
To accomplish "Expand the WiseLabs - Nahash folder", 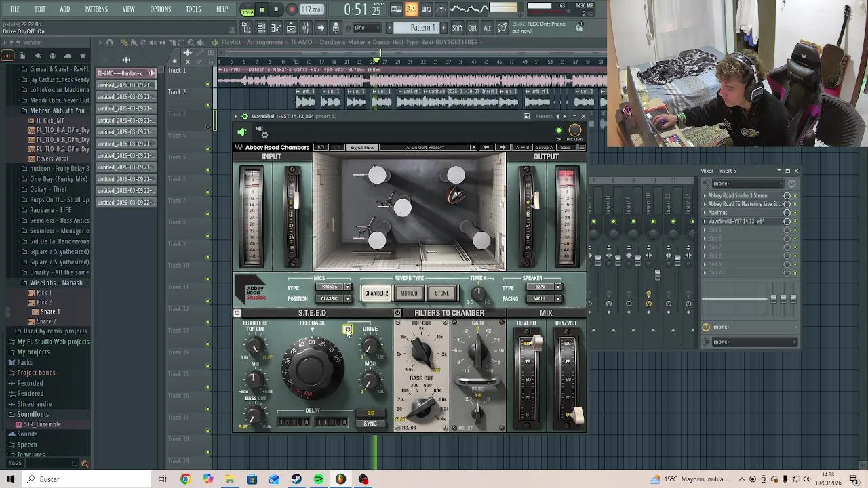I will pyautogui.click(x=56, y=283).
